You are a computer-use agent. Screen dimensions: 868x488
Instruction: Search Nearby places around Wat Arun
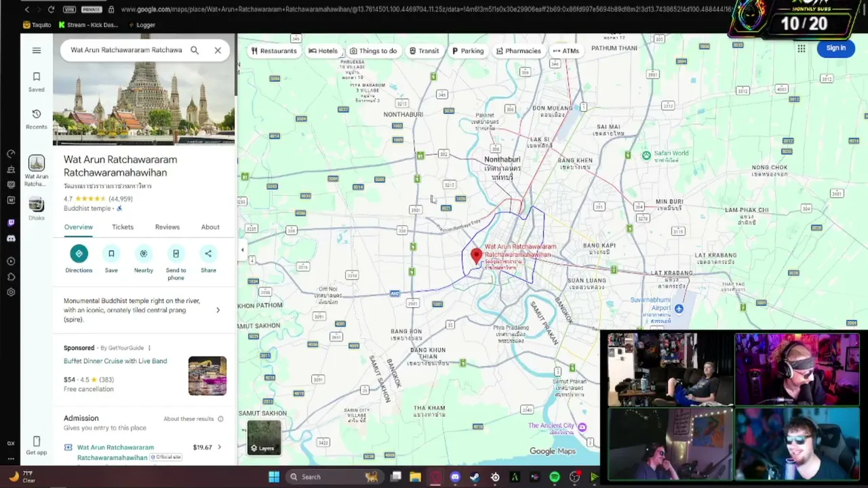[x=143, y=260]
